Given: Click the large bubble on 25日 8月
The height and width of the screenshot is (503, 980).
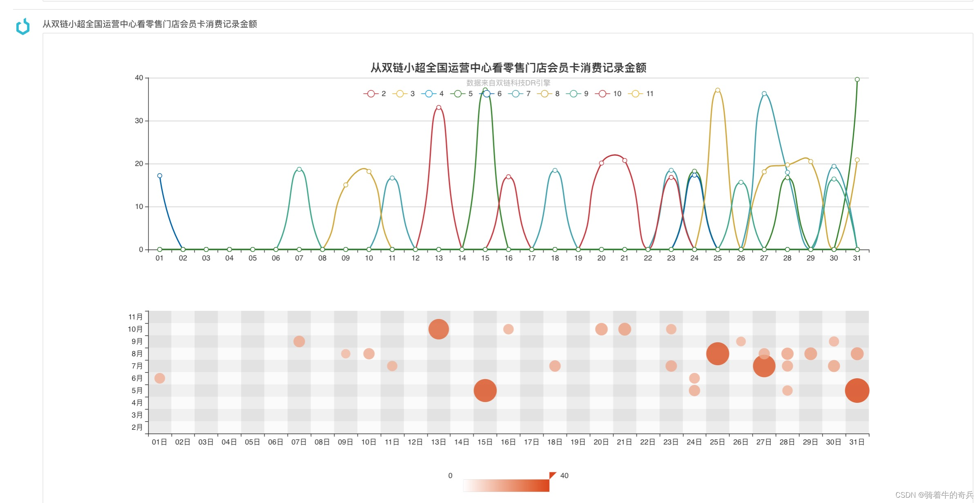Looking at the screenshot, I should [718, 354].
